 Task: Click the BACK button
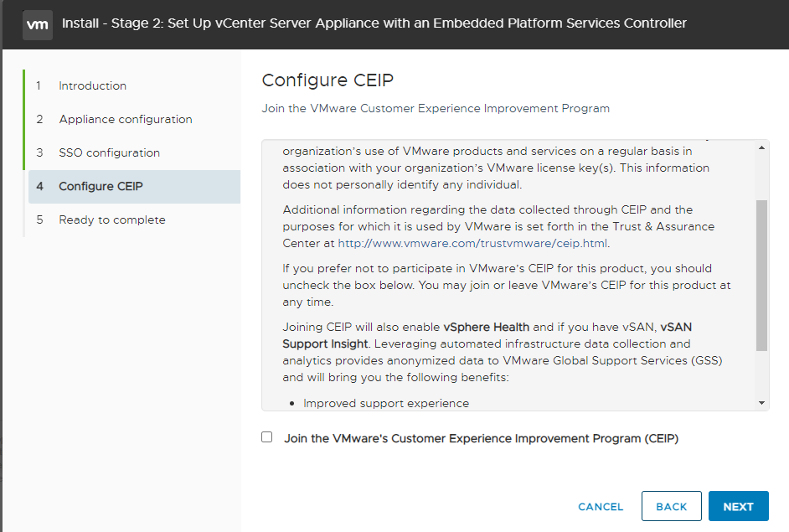671,506
